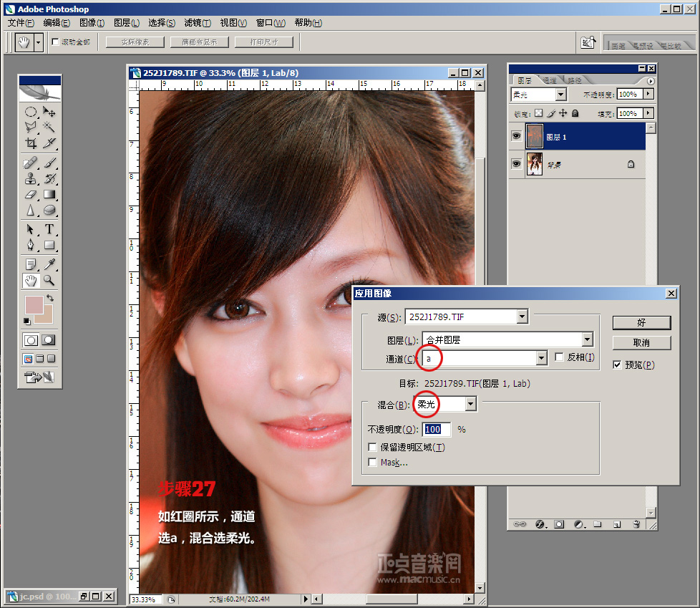Enable the 反相 invert checkbox
The height and width of the screenshot is (608, 700).
click(x=560, y=357)
